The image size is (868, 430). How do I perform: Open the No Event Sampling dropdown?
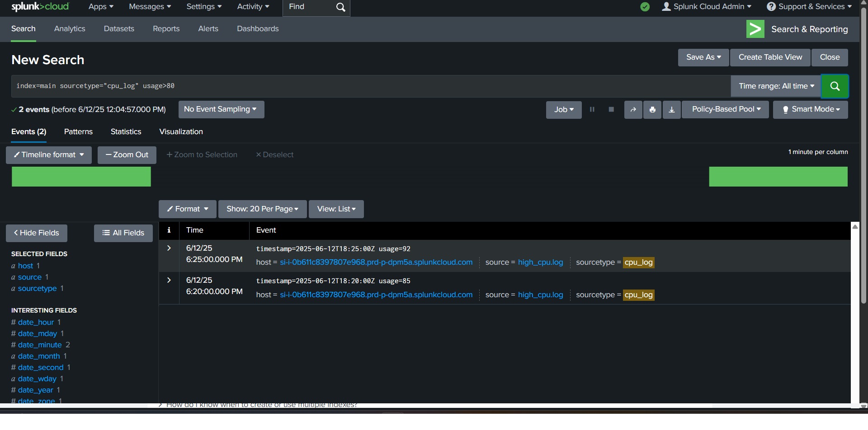[x=221, y=109]
